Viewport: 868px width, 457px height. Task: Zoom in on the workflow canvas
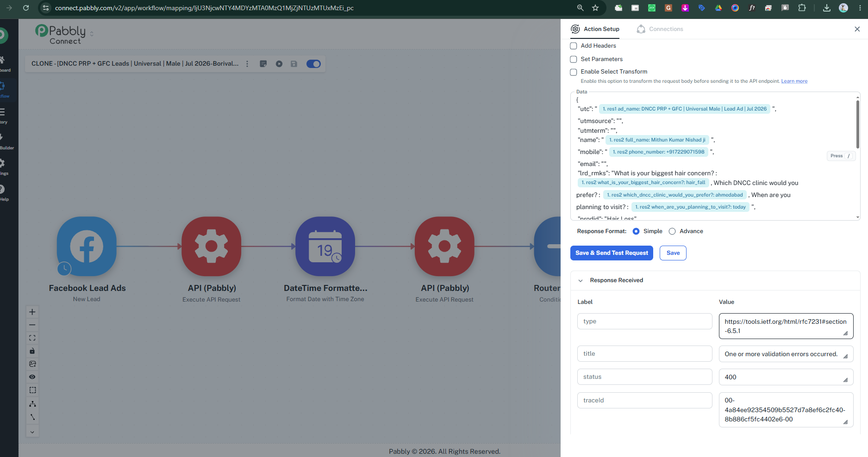click(32, 312)
